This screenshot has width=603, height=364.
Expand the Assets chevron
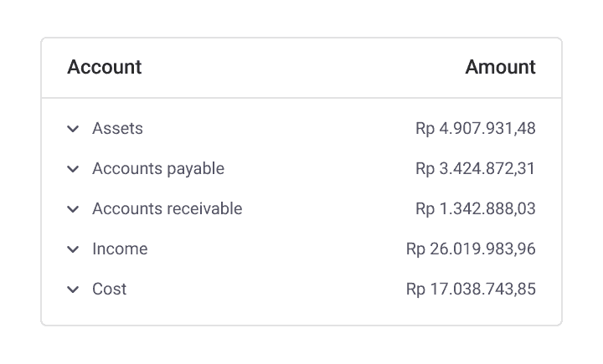click(73, 129)
